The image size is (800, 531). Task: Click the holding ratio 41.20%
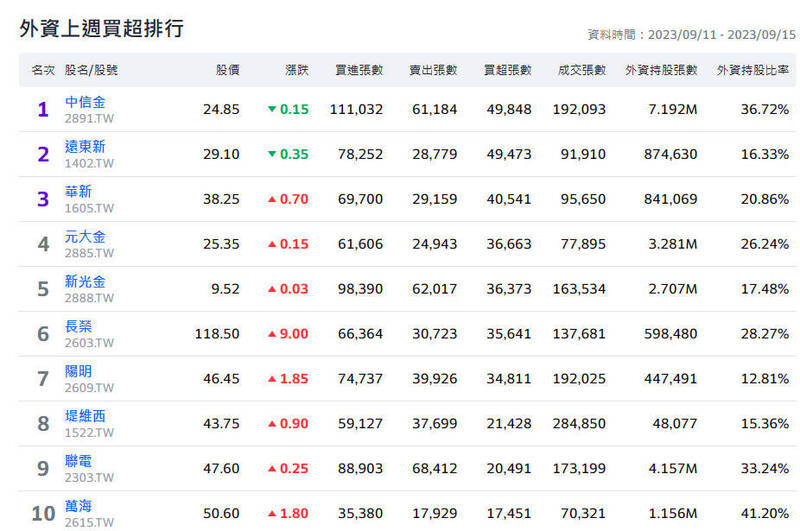tap(765, 513)
